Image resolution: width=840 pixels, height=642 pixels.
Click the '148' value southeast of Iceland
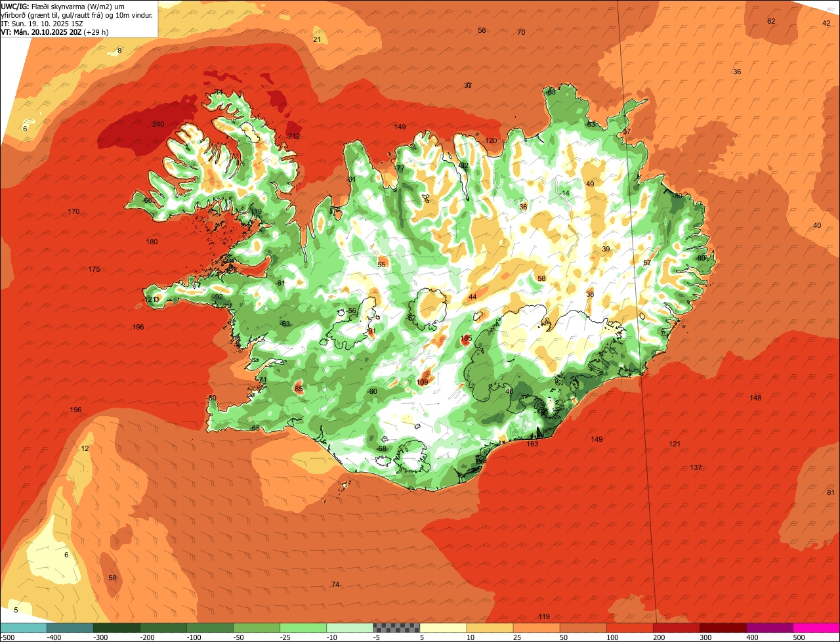755,398
